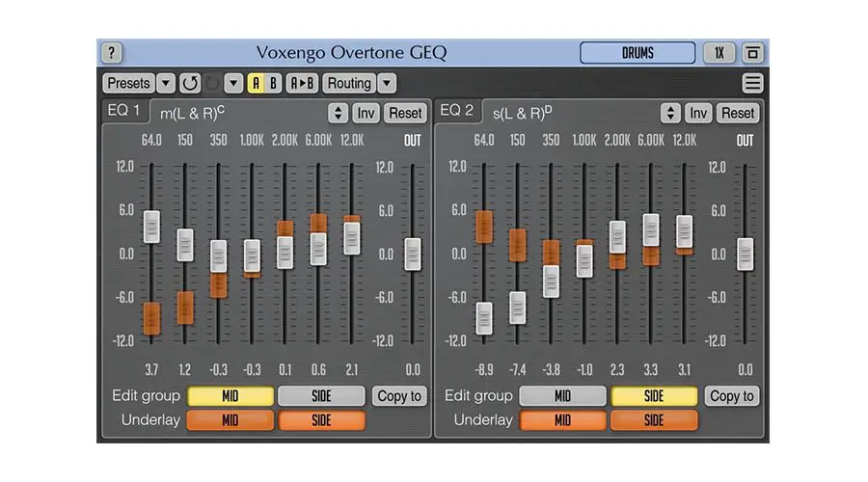Open the Presets dropdown arrow

pos(166,84)
